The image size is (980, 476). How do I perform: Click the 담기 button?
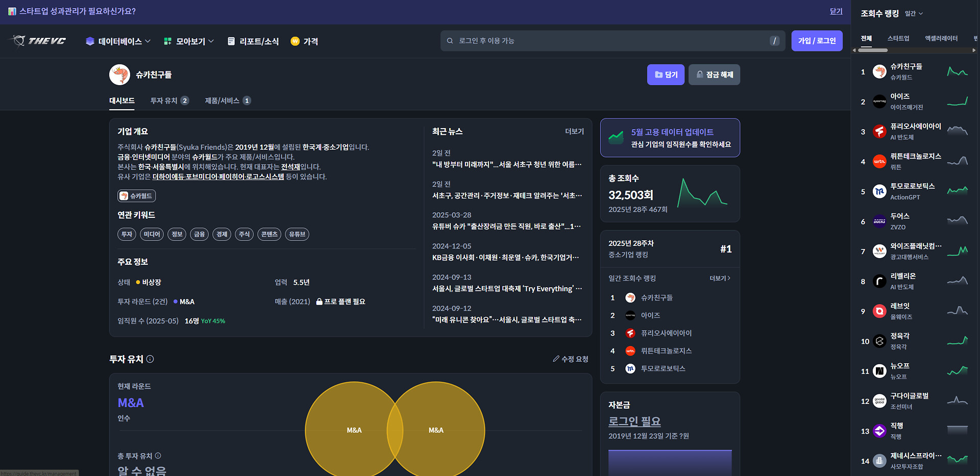coord(666,74)
